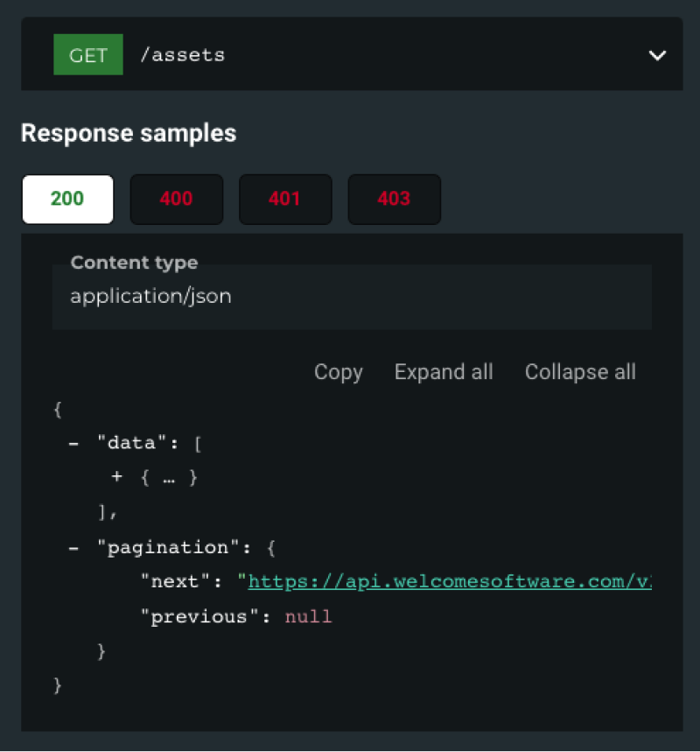Viewport: 700px width, 752px height.
Task: Click the /assets endpoint path
Action: [182, 54]
